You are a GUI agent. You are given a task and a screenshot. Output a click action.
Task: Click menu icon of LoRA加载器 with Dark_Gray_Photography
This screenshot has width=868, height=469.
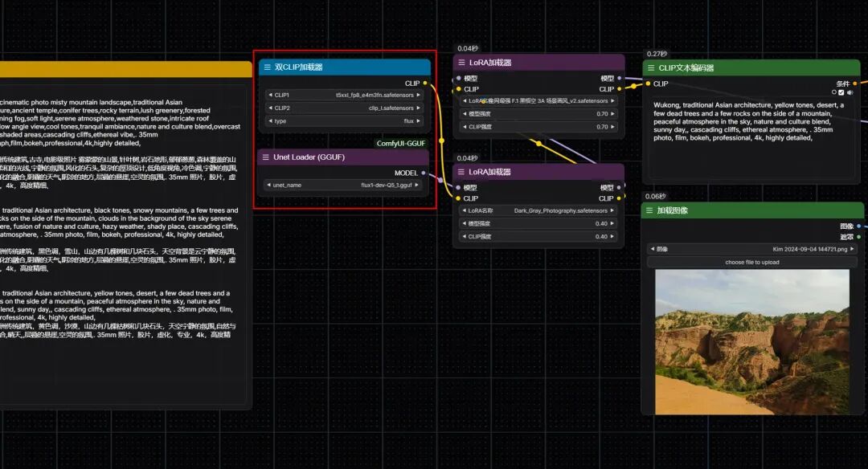(x=461, y=172)
